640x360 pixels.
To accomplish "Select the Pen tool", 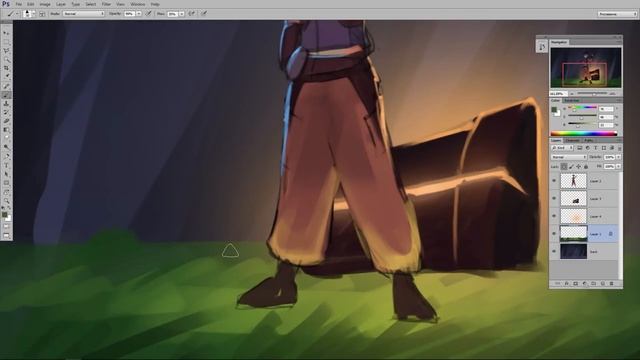I will tap(6, 156).
